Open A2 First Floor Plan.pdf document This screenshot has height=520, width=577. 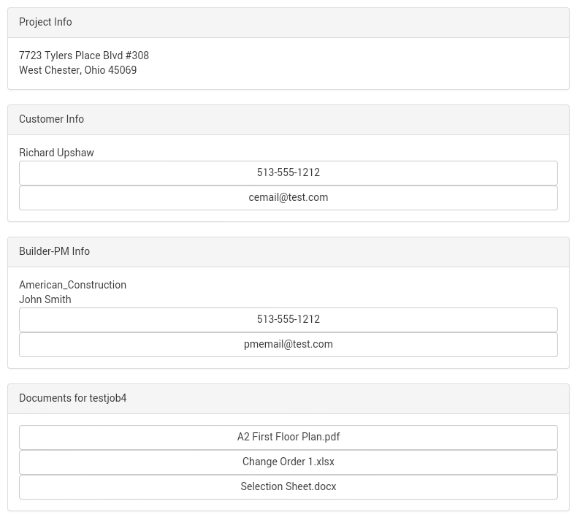tap(288, 437)
